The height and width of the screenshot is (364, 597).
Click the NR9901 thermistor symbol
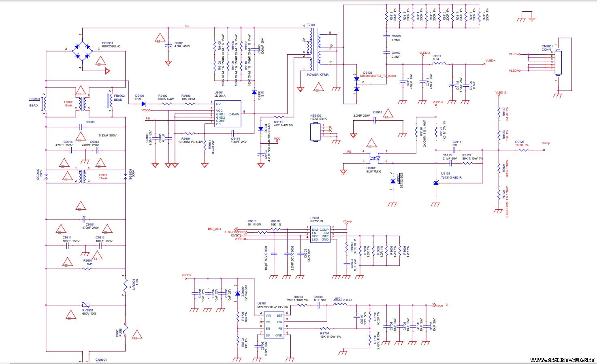125,285
